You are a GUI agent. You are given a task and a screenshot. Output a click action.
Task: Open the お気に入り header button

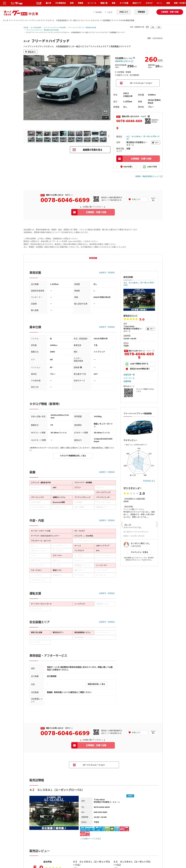(x=124, y=12)
